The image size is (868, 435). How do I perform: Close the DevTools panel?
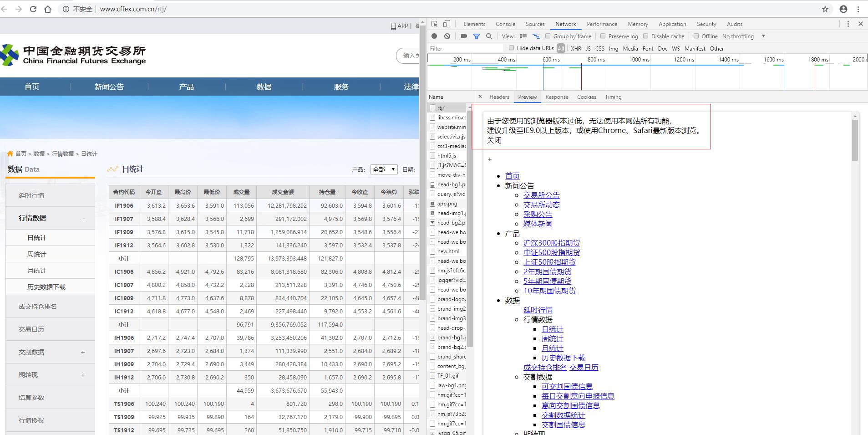pos(861,24)
